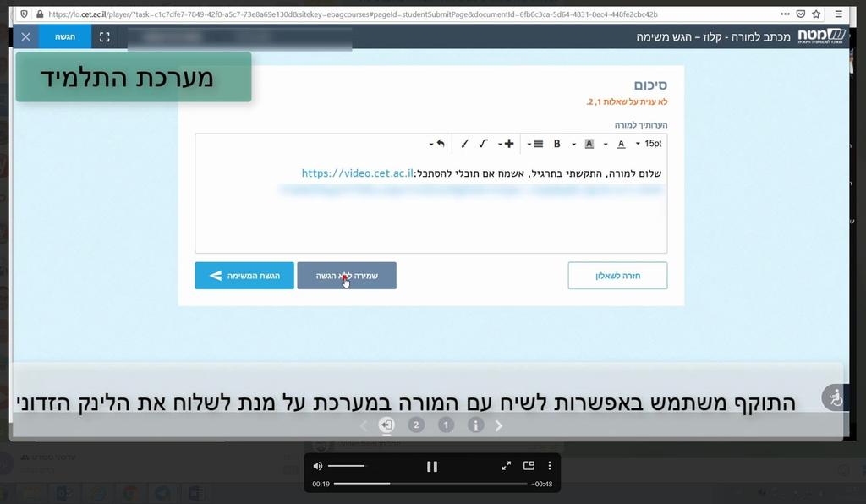Open the page actions three dots
The image size is (866, 504).
point(785,14)
